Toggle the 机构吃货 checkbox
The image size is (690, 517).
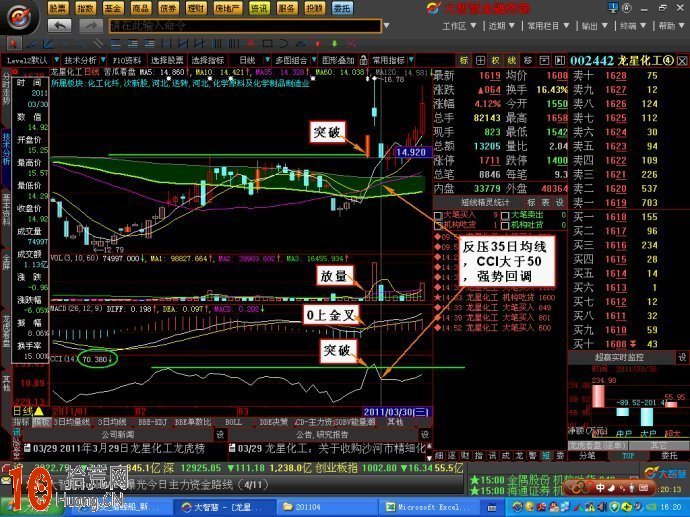(438, 225)
